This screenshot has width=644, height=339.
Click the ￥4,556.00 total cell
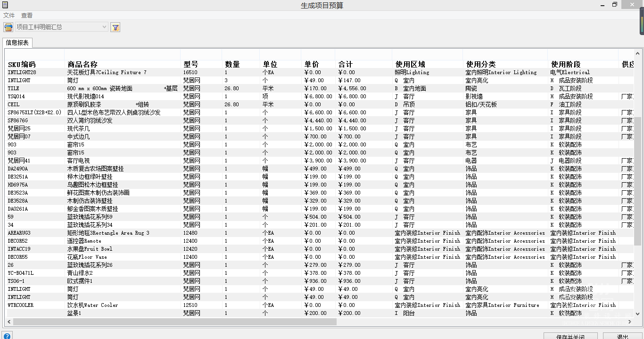point(352,88)
